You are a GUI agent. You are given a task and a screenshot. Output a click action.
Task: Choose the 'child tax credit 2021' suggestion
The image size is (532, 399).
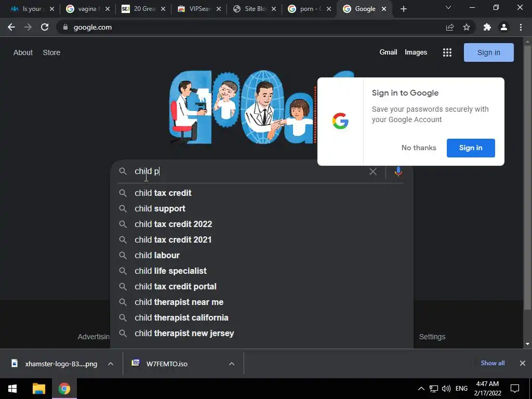(x=262, y=240)
